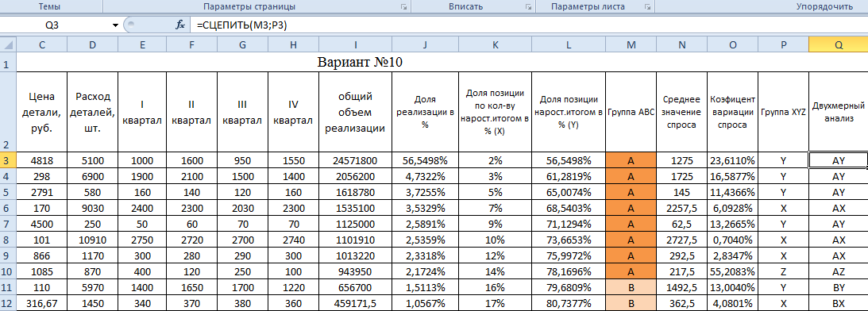Image resolution: width=868 pixels, height=311 pixels.
Task: Click cell with value 316,67
Action: (42, 303)
